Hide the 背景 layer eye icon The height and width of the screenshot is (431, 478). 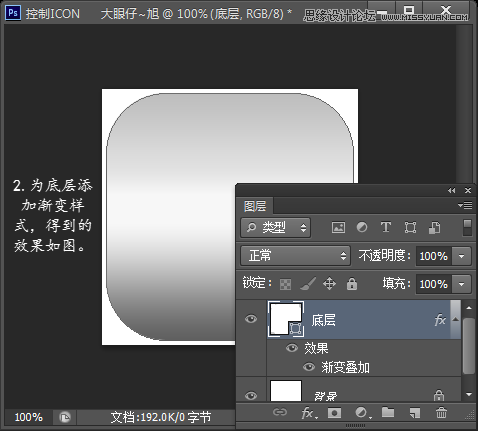click(x=251, y=396)
